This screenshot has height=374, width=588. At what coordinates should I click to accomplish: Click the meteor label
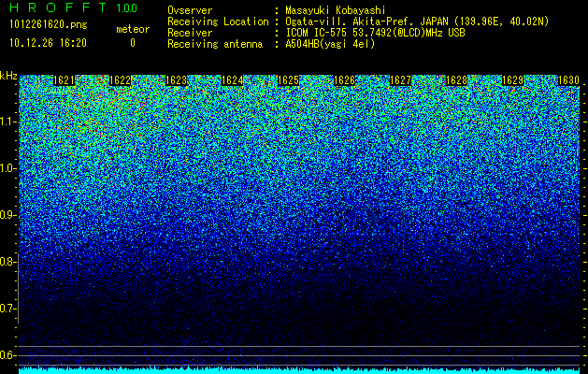tap(133, 29)
